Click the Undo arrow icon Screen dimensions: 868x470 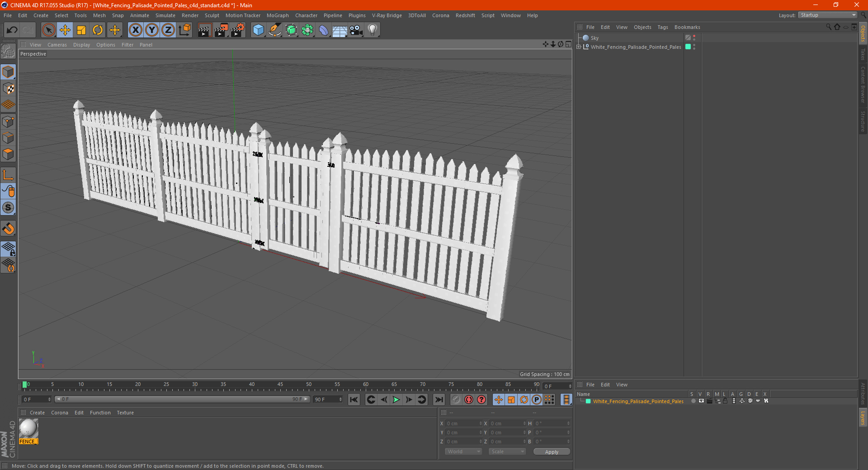12,30
